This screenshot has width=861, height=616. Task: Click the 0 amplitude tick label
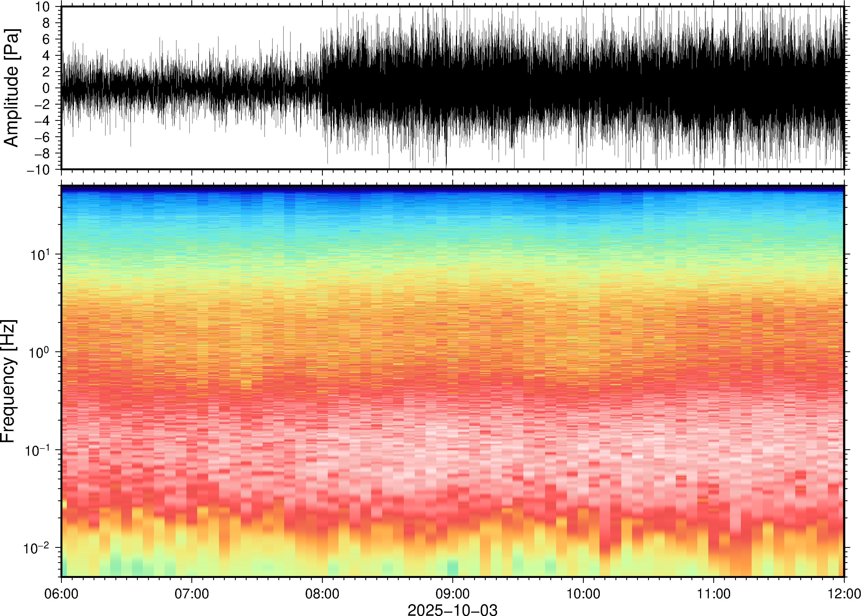click(46, 88)
